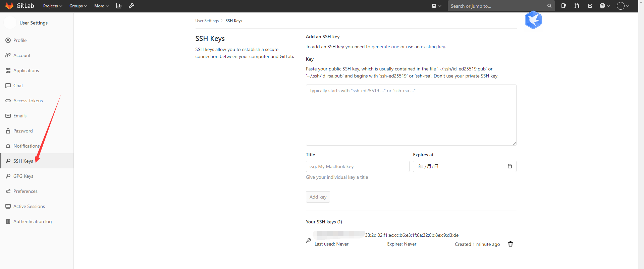Open User Settings sidebar header

pos(34,23)
